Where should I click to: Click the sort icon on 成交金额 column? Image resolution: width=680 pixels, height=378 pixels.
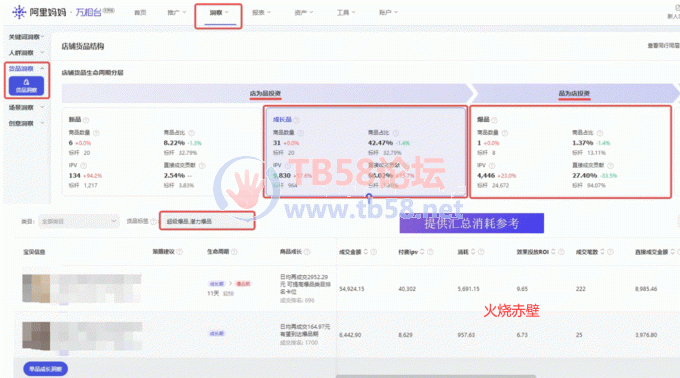366,252
